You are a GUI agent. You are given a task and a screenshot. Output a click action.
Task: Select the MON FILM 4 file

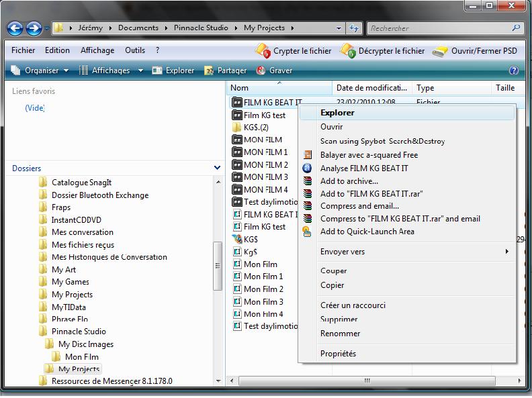click(265, 189)
